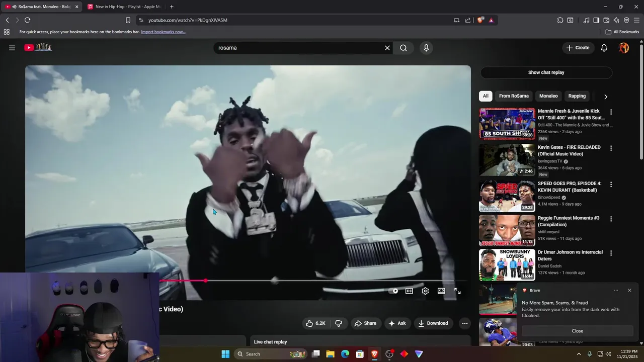Focus the YouTube search field
Screen dimensions: 644x362
299,48
